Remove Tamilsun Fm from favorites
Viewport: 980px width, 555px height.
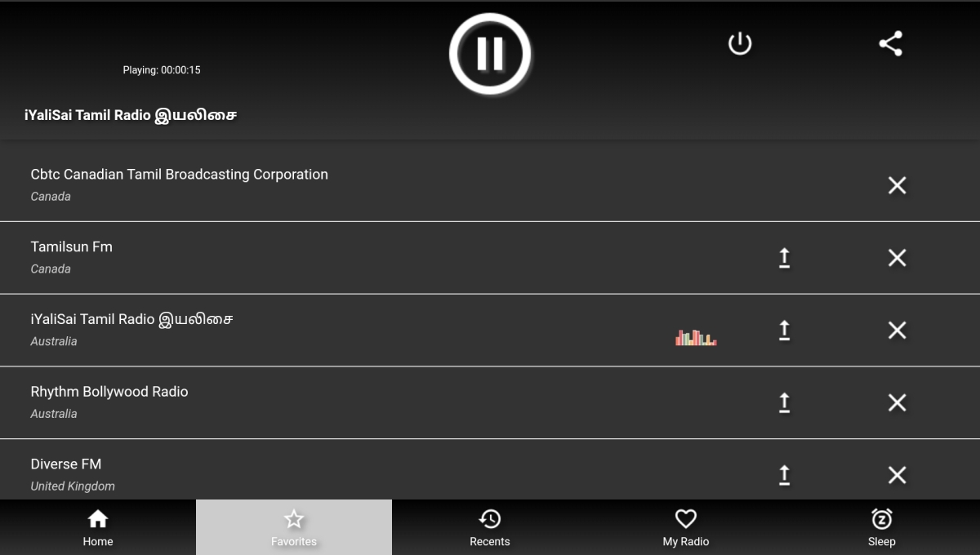[x=897, y=258]
